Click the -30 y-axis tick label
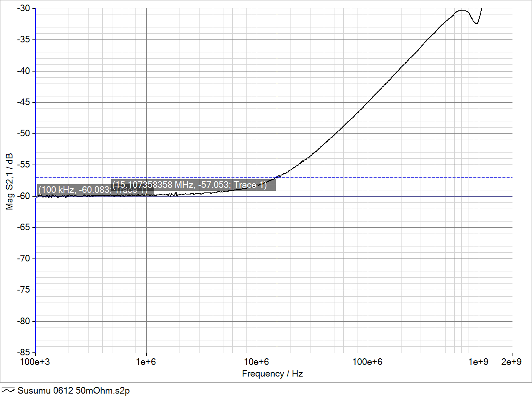532x399 pixels. [23, 8]
